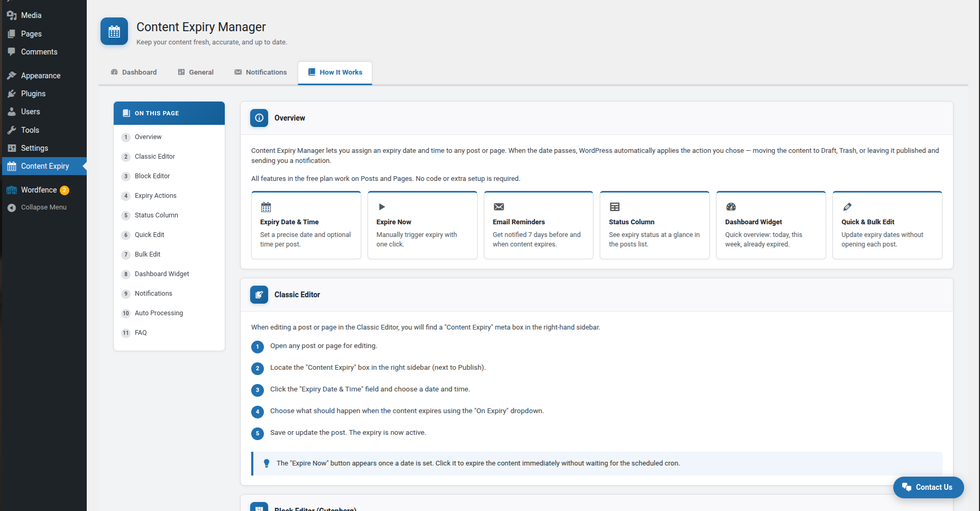The height and width of the screenshot is (511, 980).
Task: Click the Pages icon in sidebar
Action: [x=12, y=34]
